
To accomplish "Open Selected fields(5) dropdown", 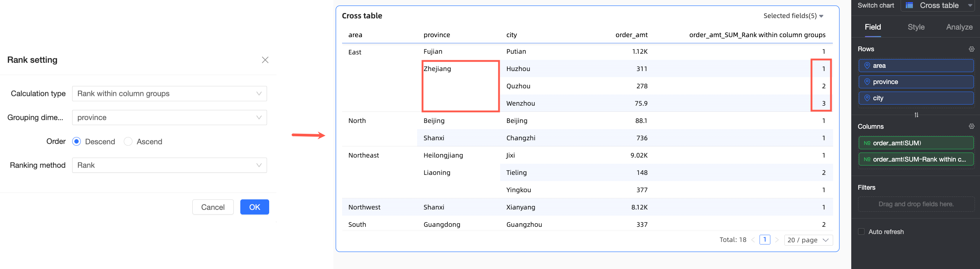I will 793,16.
